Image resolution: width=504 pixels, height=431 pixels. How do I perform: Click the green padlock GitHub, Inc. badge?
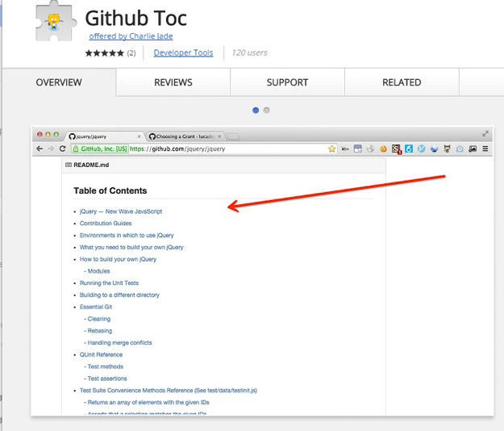(100, 149)
